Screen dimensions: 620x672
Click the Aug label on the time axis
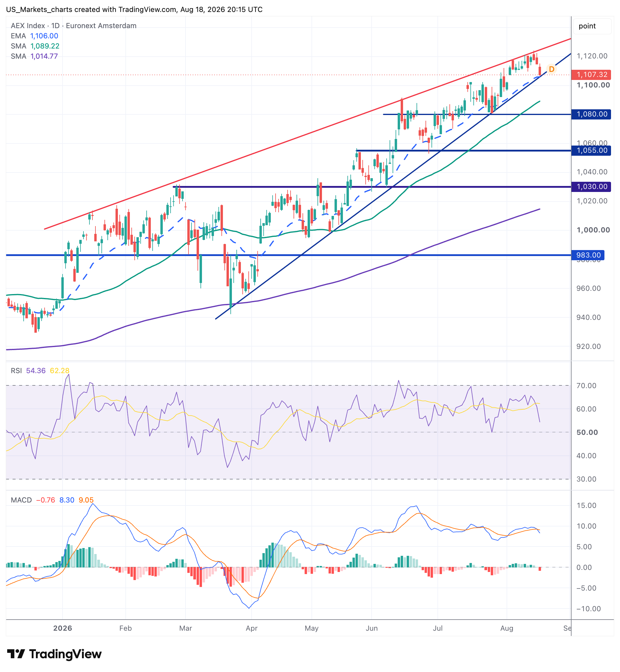(x=507, y=628)
